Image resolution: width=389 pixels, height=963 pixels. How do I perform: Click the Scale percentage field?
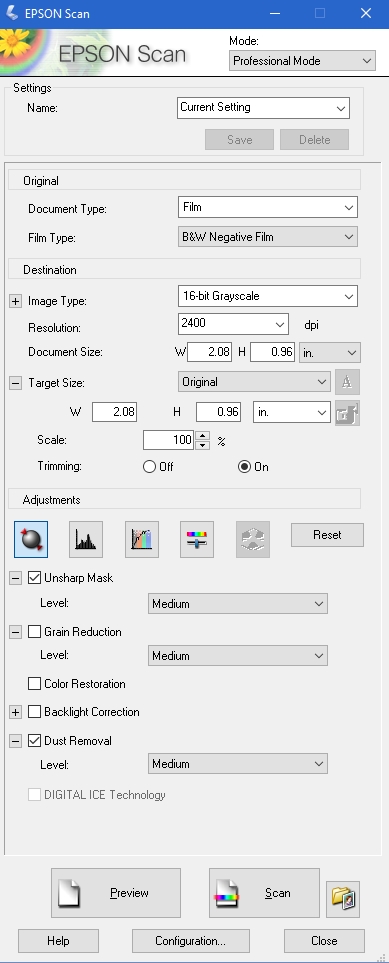click(168, 440)
